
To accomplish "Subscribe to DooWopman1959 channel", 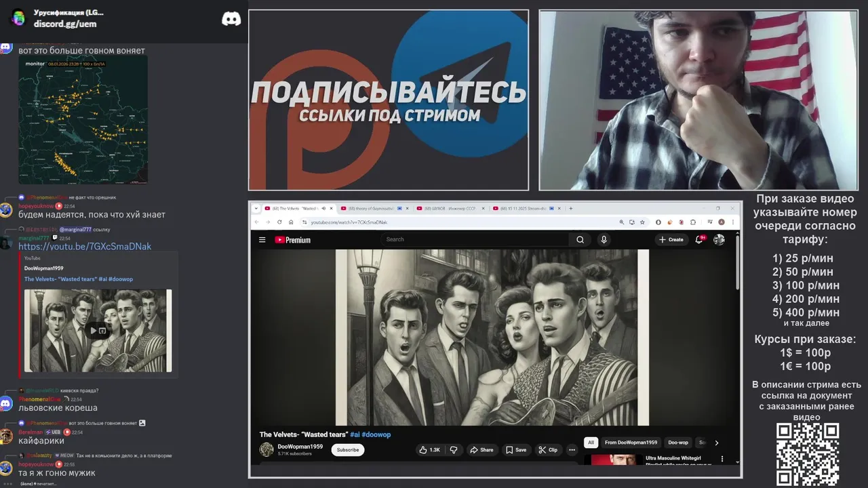I will point(348,449).
